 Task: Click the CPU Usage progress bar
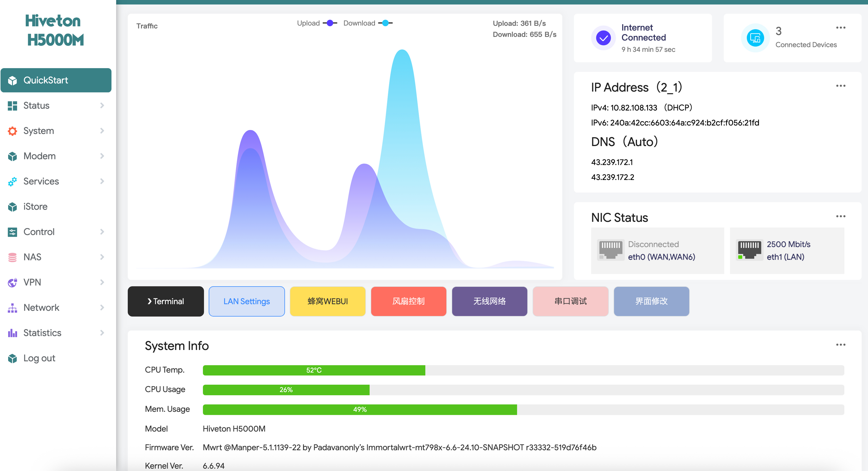523,390
